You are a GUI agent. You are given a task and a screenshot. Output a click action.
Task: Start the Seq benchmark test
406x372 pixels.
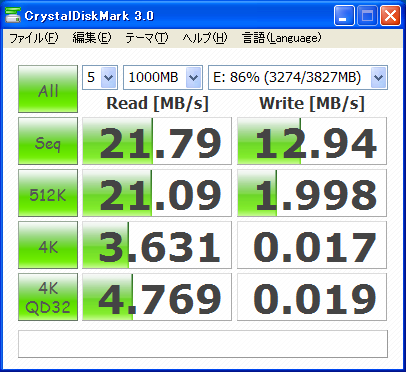[x=48, y=141]
